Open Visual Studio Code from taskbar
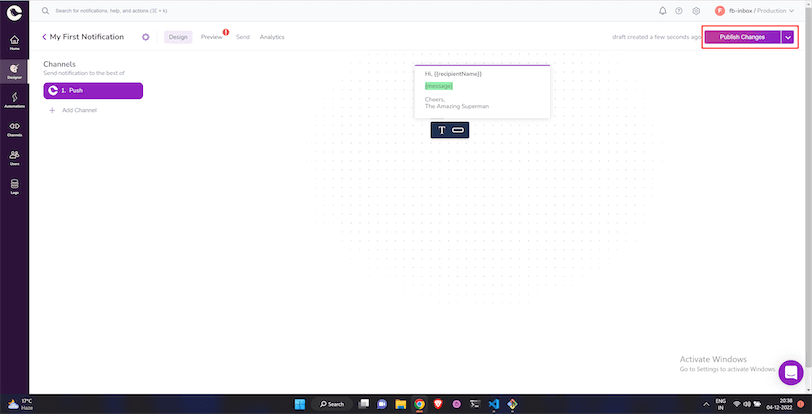812x414 pixels. 494,404
